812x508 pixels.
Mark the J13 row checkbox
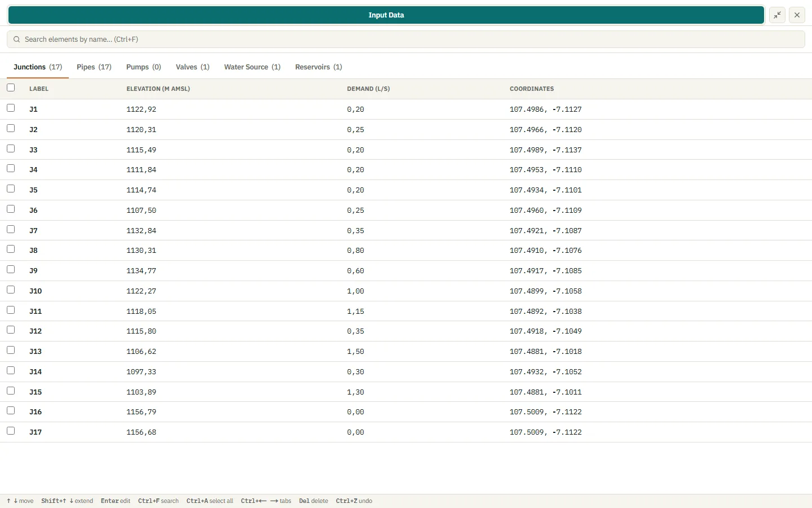pos(11,350)
